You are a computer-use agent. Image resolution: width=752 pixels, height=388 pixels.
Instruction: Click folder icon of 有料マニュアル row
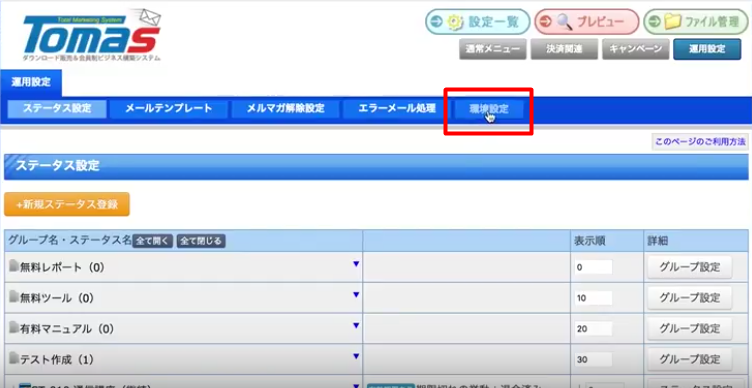[x=14, y=328]
